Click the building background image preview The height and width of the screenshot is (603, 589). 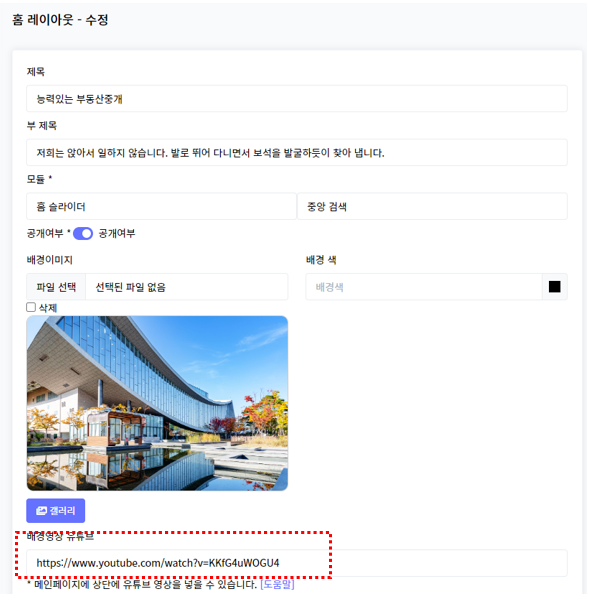157,403
